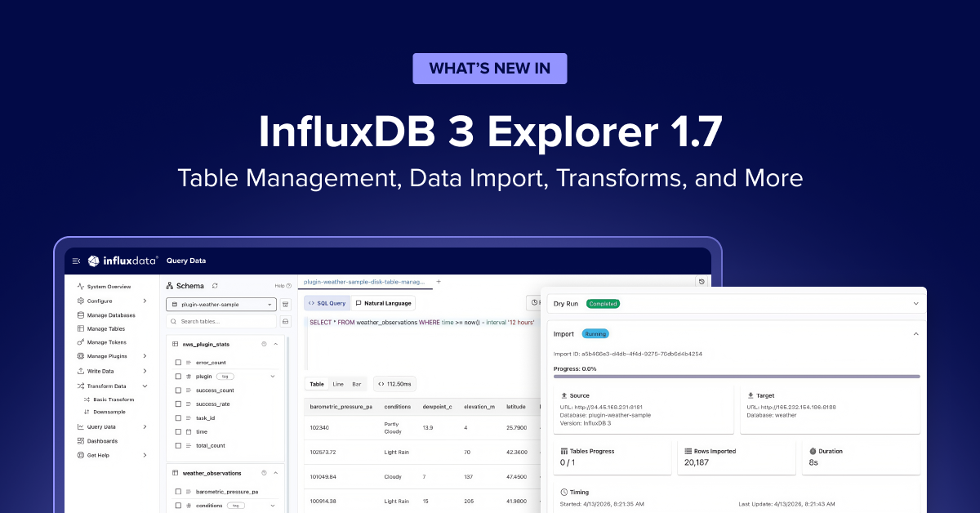Click the Partly Cloudy conditions cell
This screenshot has height=513, width=980.
(x=394, y=427)
